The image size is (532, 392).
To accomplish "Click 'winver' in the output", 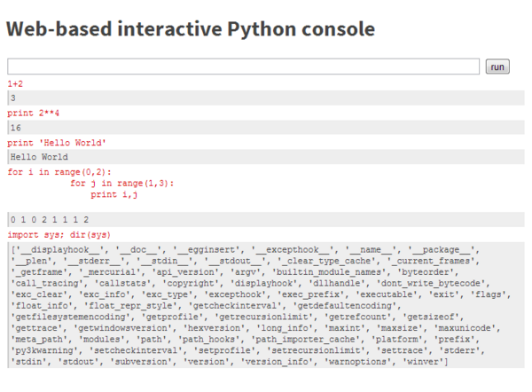I will (x=423, y=362).
